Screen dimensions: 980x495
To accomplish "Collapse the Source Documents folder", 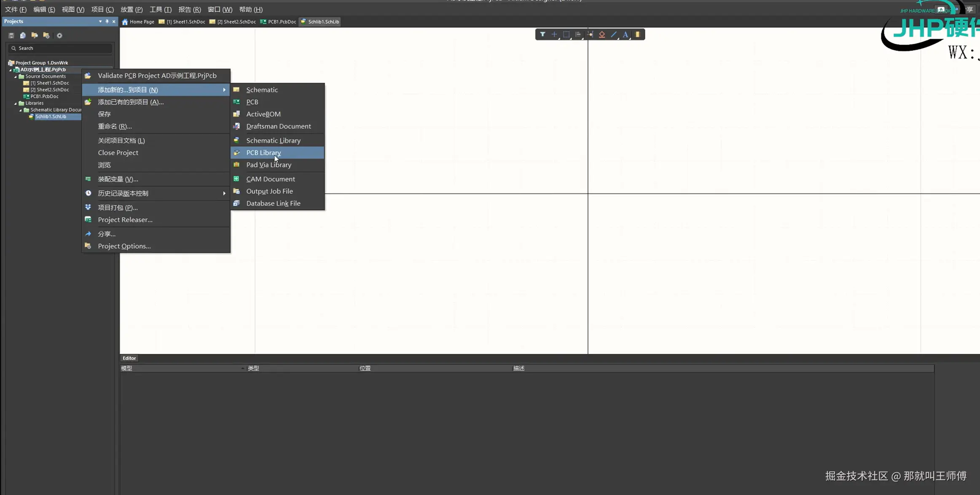I will pyautogui.click(x=16, y=76).
